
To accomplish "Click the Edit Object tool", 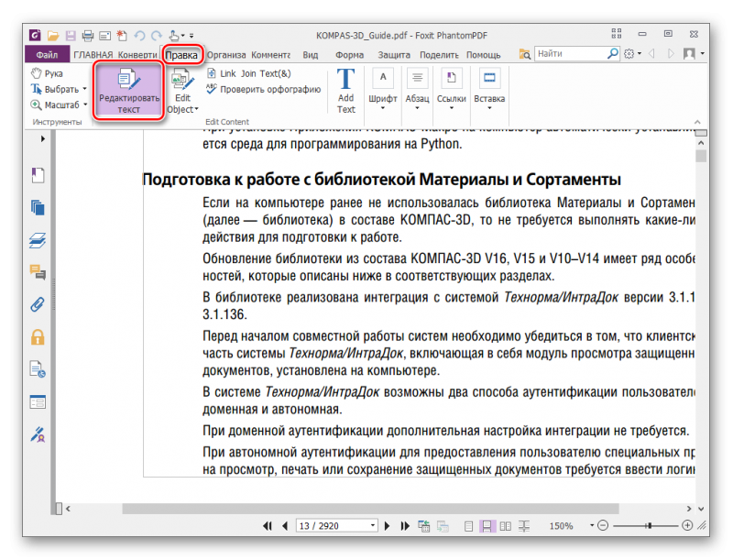I will click(182, 92).
